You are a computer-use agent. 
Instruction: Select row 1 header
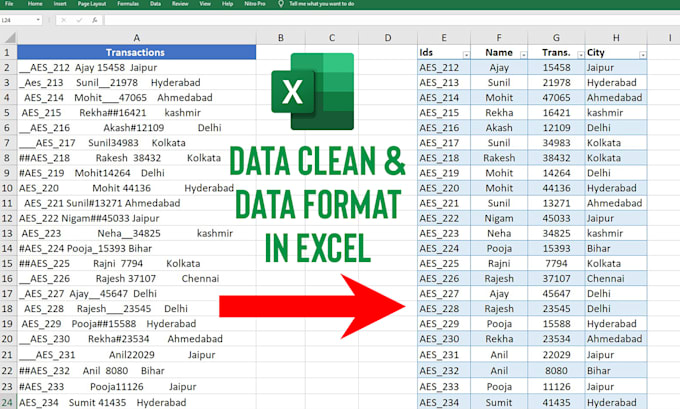pos(8,52)
